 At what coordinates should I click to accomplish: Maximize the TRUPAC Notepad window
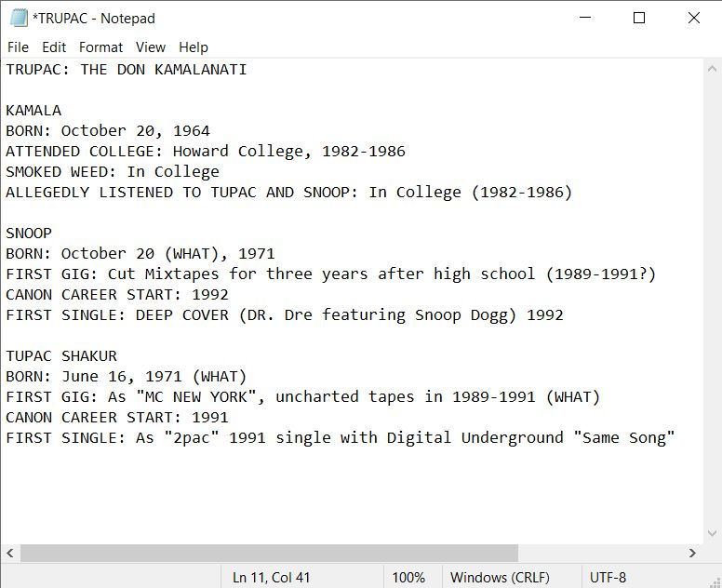coord(639,18)
